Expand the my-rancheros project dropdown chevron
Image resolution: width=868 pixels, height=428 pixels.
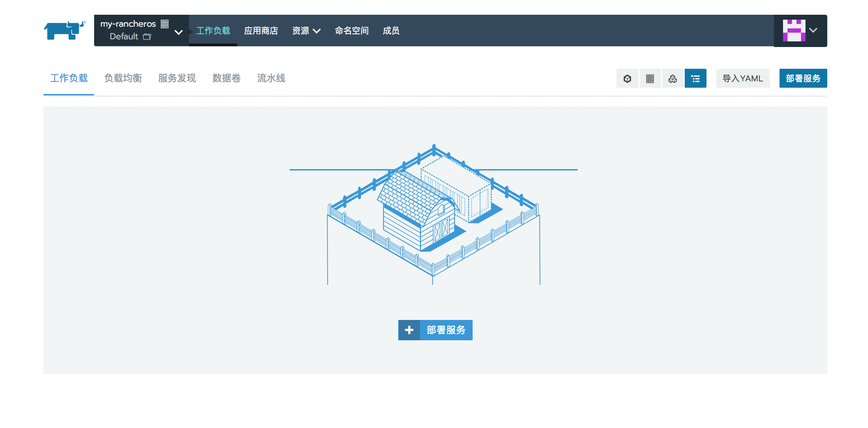pos(178,32)
